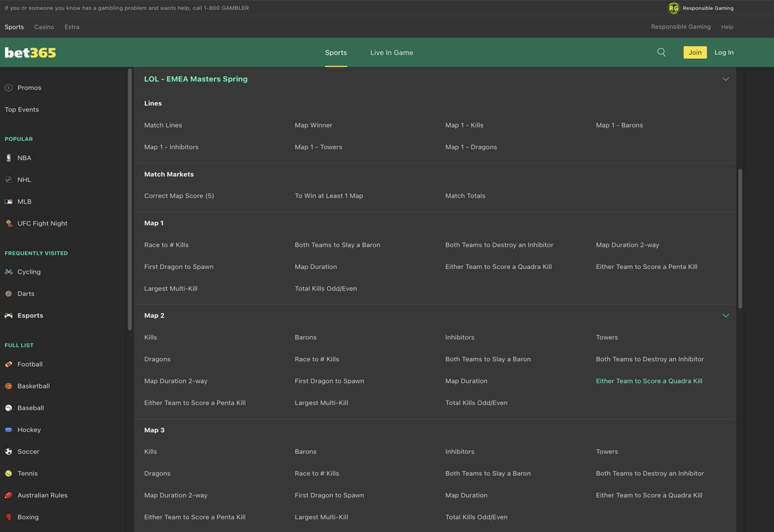Toggle the Map 2 section chevron
This screenshot has height=532, width=774.
click(726, 316)
